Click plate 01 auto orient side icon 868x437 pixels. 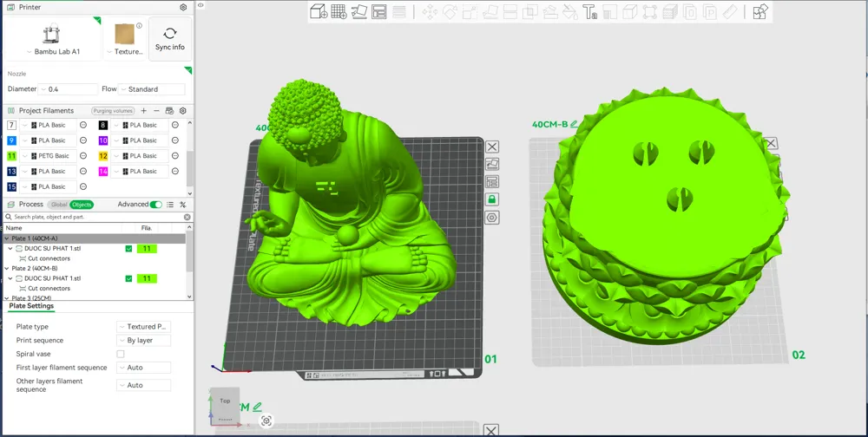492,164
